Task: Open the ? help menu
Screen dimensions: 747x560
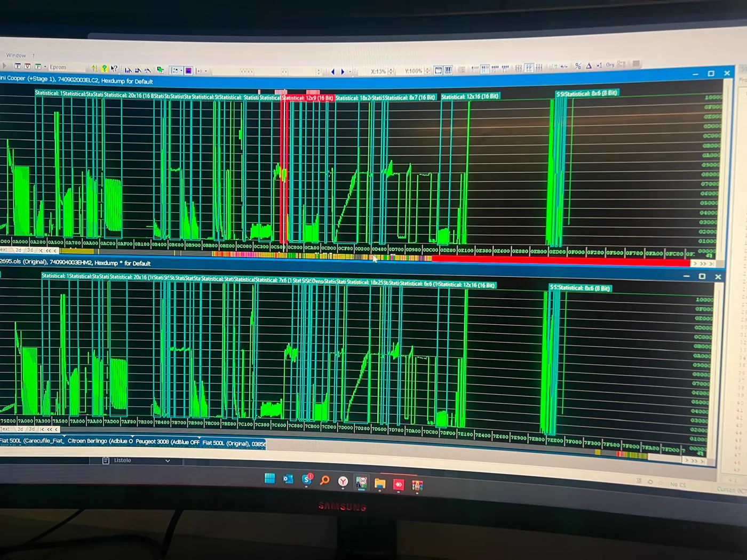Action: (x=33, y=55)
